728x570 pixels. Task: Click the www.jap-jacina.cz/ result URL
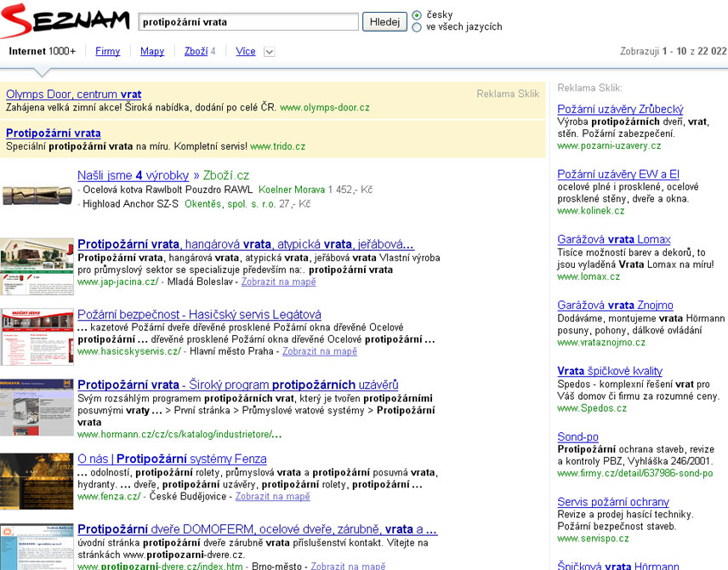(118, 282)
